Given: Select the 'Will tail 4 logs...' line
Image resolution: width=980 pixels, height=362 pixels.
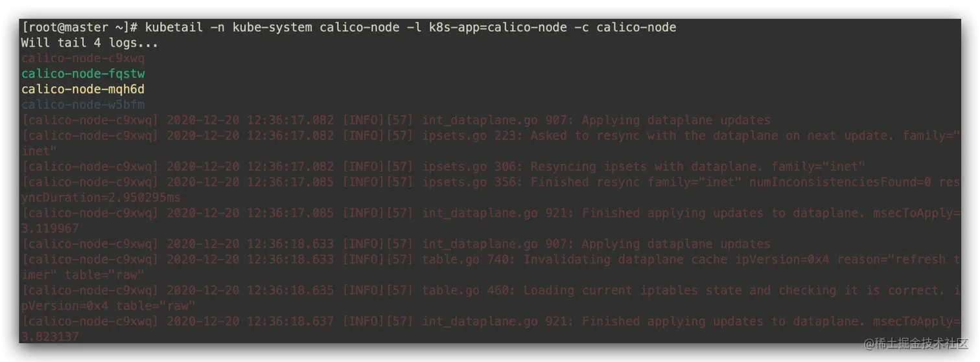Looking at the screenshot, I should tap(89, 43).
